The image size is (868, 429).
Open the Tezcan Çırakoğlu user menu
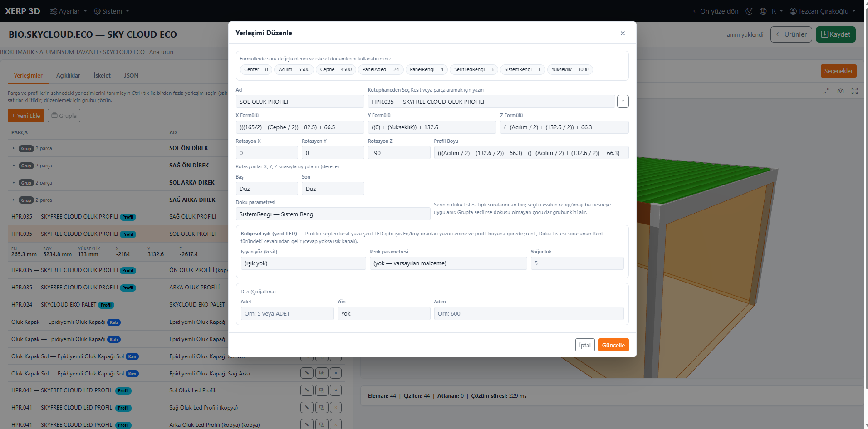point(823,11)
